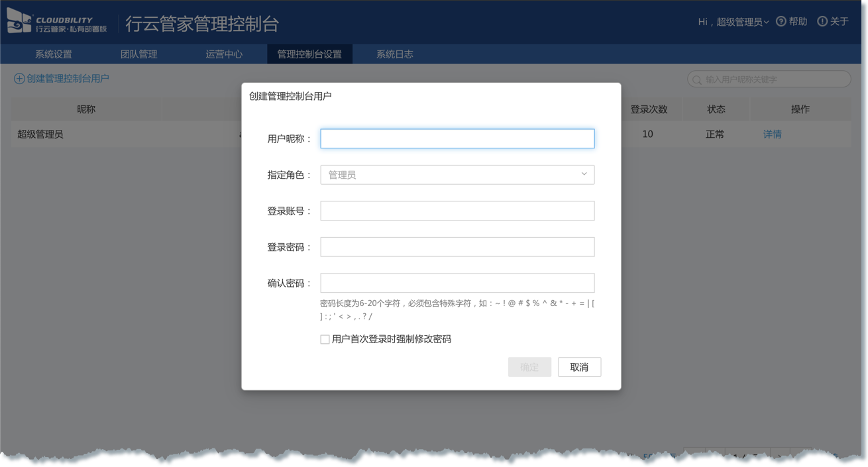Image resolution: width=868 pixels, height=467 pixels.
Task: Open the 系统日志 tab
Action: coord(395,54)
